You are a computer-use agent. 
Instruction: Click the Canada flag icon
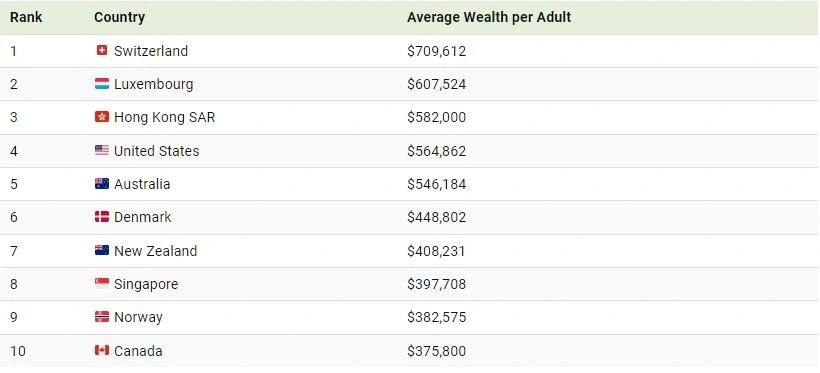click(x=102, y=351)
